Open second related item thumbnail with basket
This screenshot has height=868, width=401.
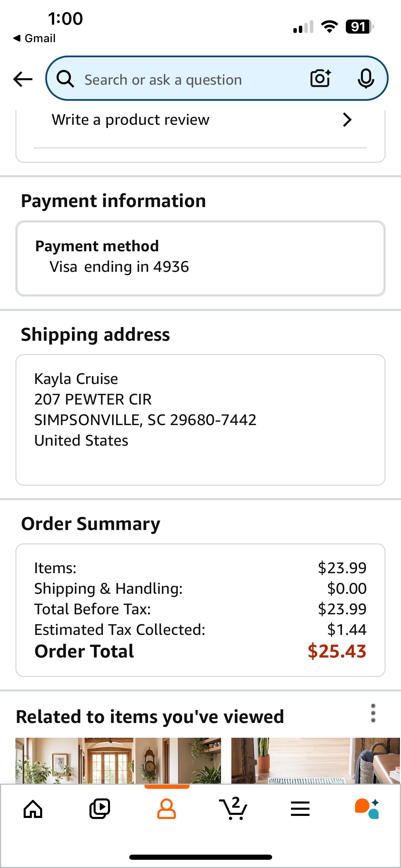coord(316,760)
